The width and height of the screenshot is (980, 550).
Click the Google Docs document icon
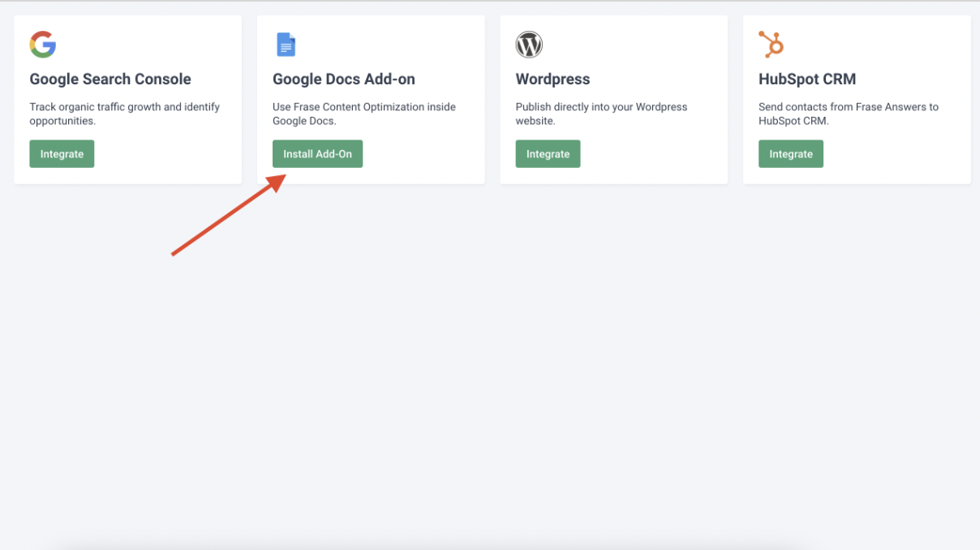[x=286, y=45]
